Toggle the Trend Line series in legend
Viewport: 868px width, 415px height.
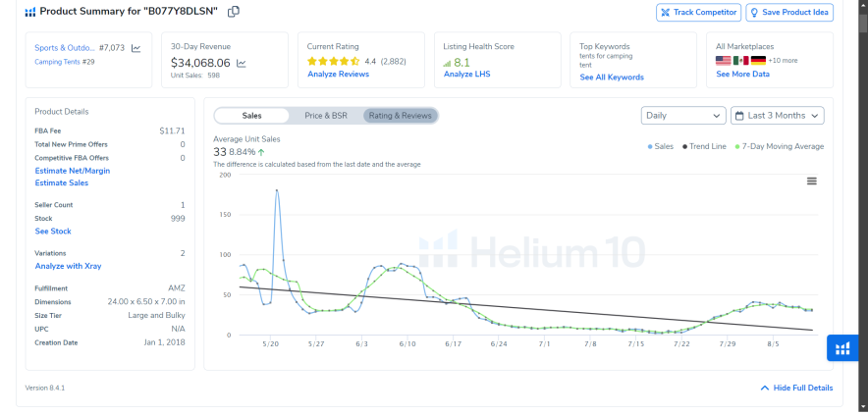(704, 146)
